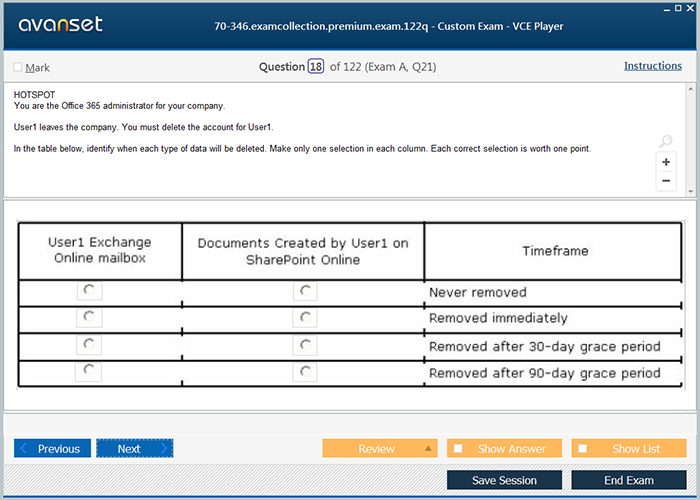Select Removed immediately for SharePoint documents

click(x=305, y=318)
